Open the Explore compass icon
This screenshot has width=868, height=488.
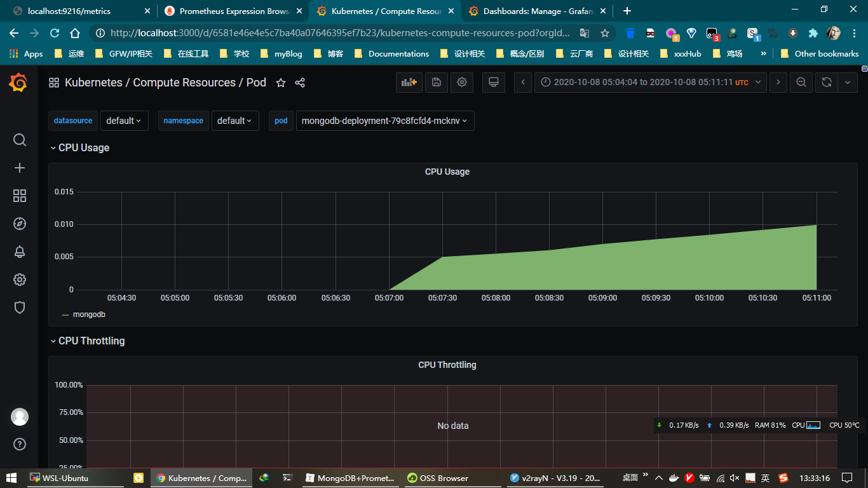click(x=20, y=224)
